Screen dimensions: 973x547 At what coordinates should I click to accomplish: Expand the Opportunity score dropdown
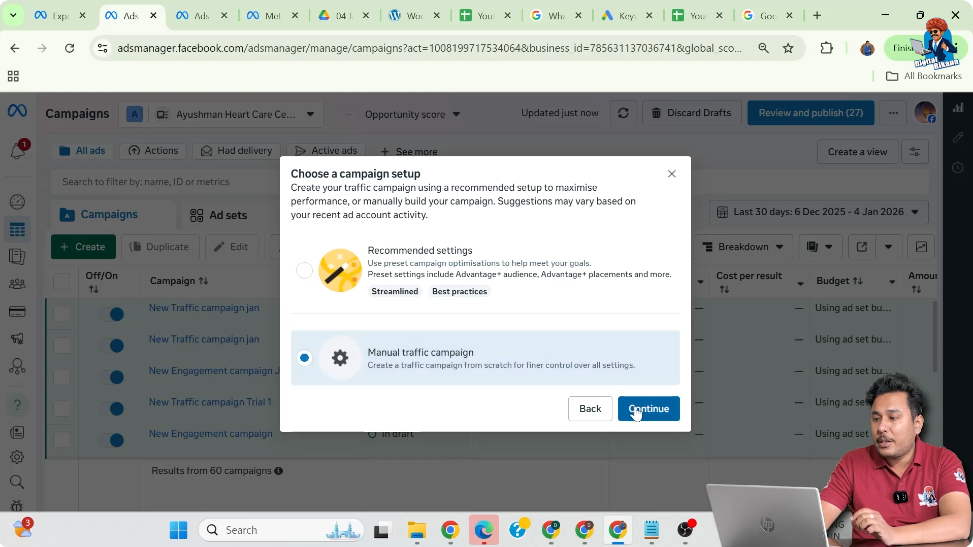(412, 114)
